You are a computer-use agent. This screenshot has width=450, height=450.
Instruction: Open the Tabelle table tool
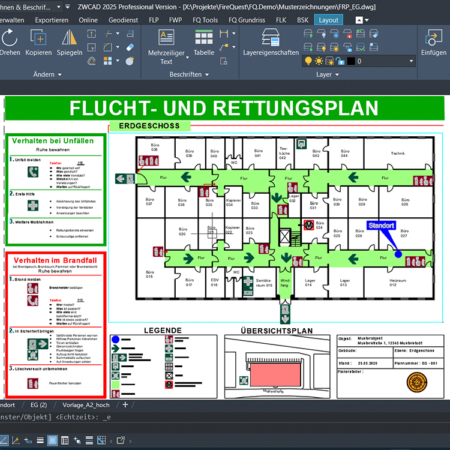(x=204, y=42)
